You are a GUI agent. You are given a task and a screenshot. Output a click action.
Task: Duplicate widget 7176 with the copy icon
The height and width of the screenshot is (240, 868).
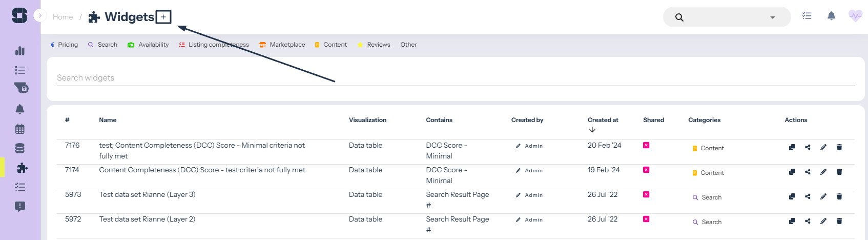pos(792,147)
